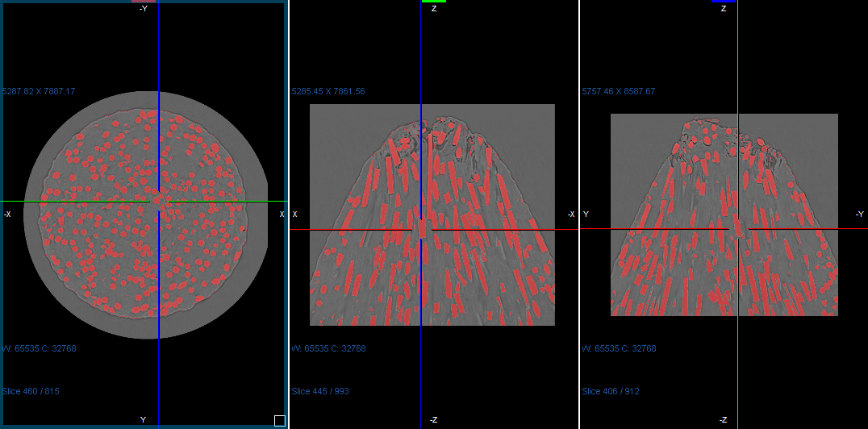Click the crosshair center in the axial view
The height and width of the screenshot is (429, 868).
[158, 201]
